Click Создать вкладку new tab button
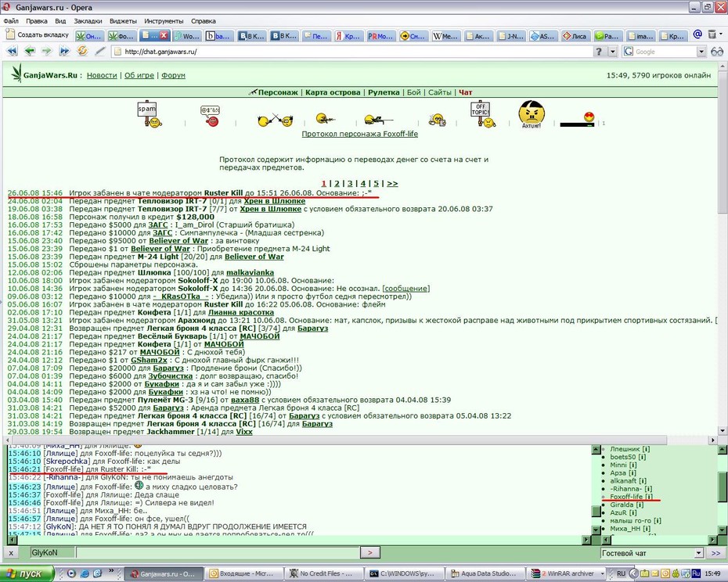Image resolution: width=728 pixels, height=582 pixels. [x=37, y=34]
